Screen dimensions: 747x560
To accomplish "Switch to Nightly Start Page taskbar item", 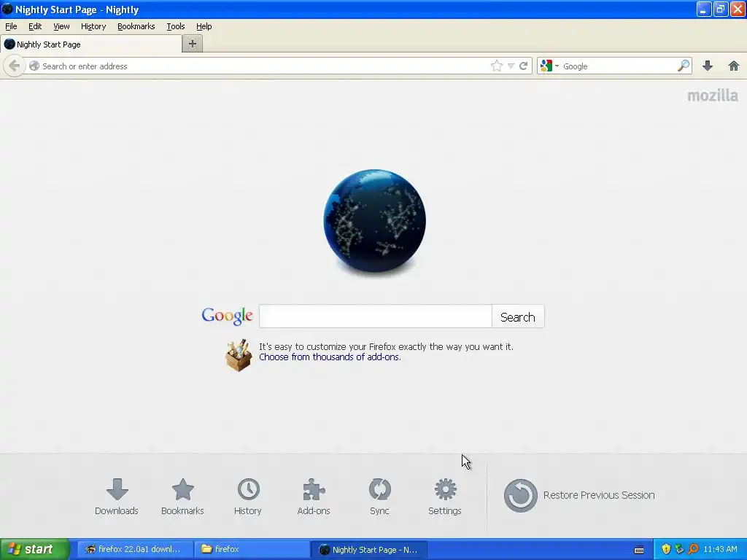I will coord(368,550).
